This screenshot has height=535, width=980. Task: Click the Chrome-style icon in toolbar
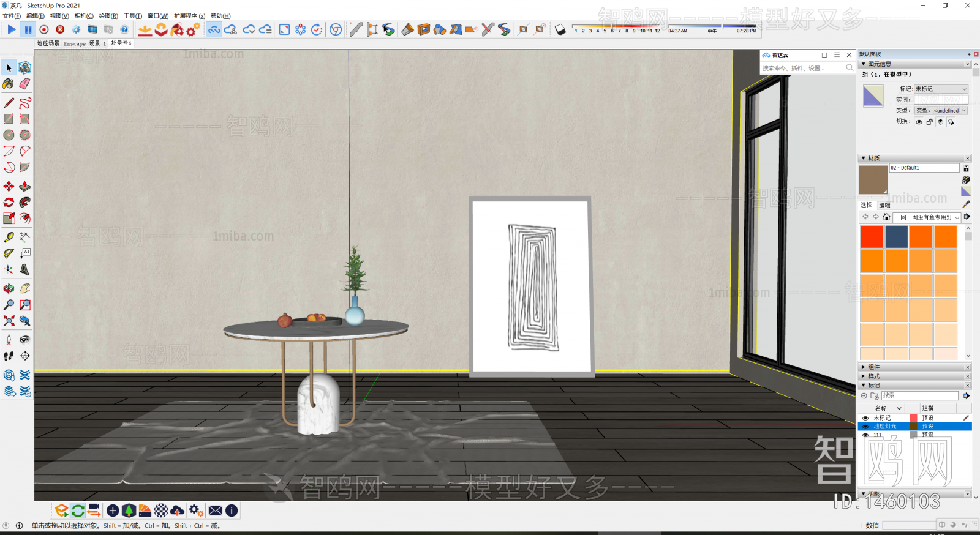(x=336, y=29)
